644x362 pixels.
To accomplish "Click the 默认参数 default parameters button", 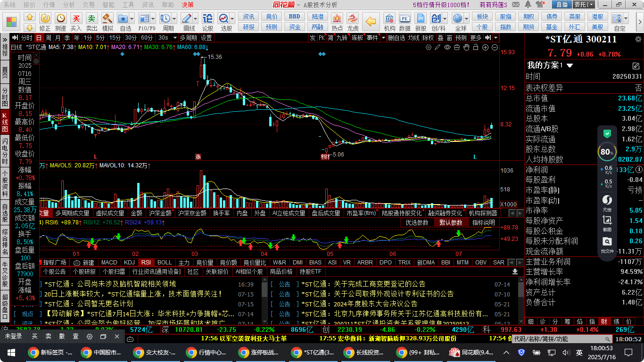I will 451,222.
